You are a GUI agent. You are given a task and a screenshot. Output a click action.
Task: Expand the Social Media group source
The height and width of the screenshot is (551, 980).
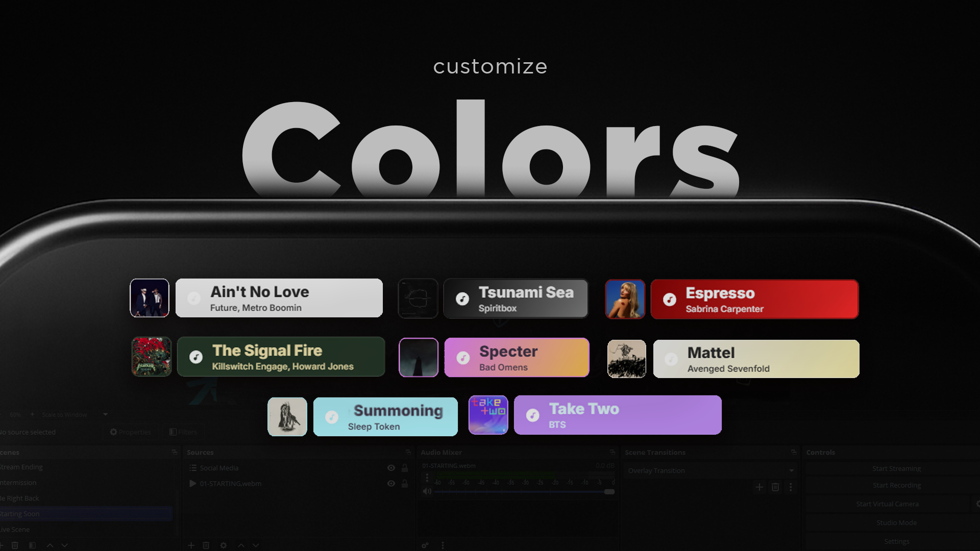point(192,468)
